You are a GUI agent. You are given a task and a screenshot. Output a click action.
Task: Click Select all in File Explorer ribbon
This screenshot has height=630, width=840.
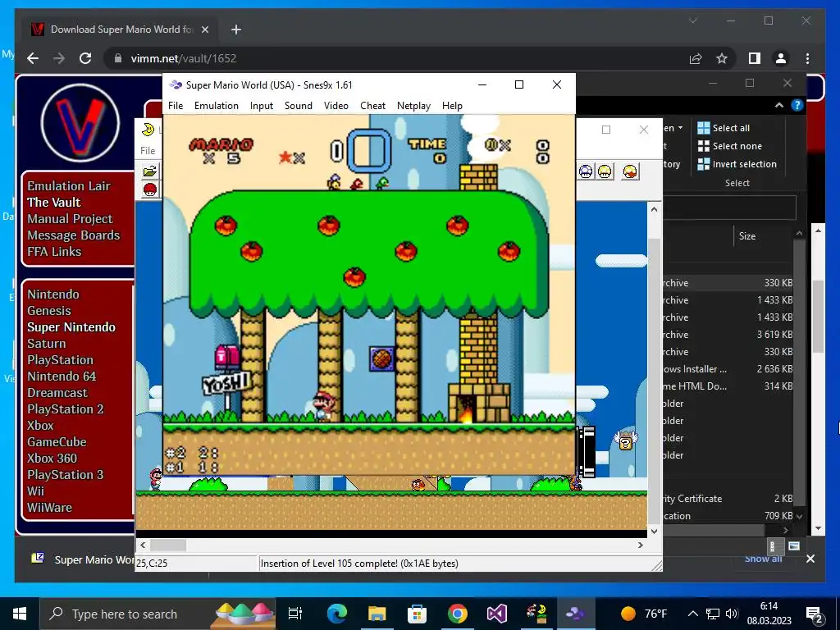point(724,127)
